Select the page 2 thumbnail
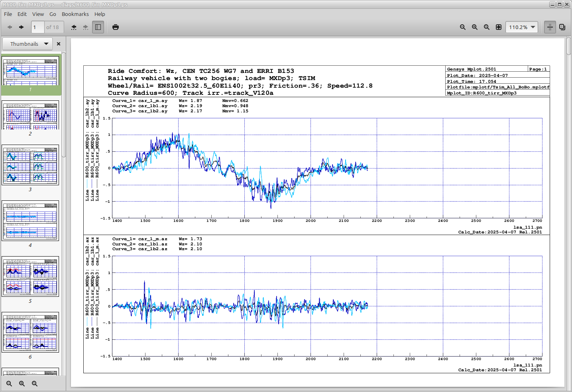The width and height of the screenshot is (572, 392). (30, 115)
